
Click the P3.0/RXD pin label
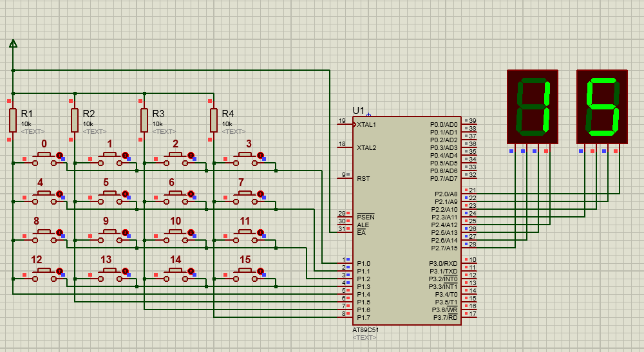443,264
